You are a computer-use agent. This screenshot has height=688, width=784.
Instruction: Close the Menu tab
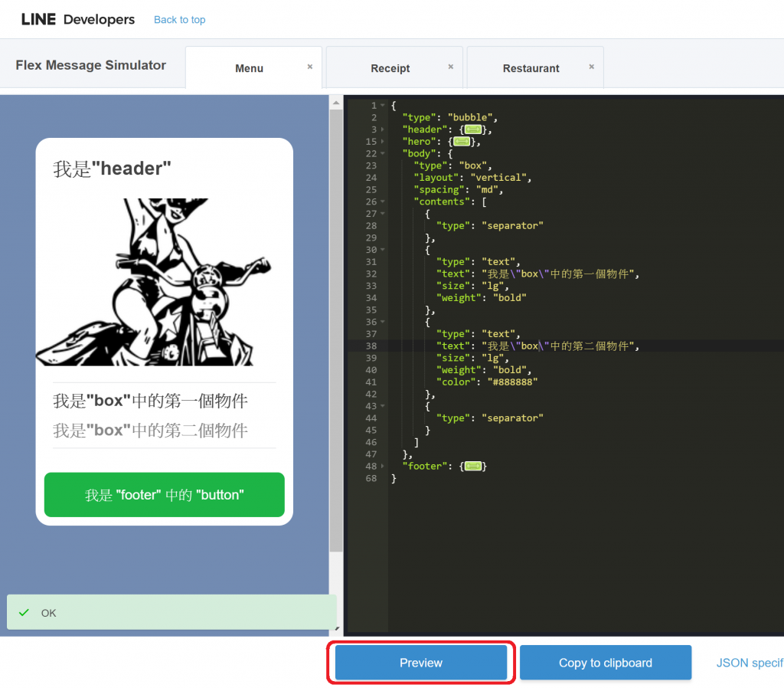click(310, 67)
